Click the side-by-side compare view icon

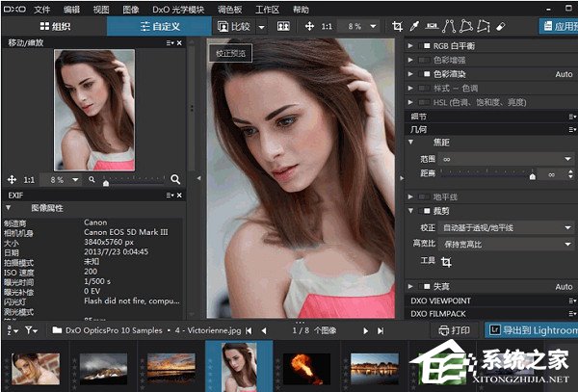pos(283,26)
